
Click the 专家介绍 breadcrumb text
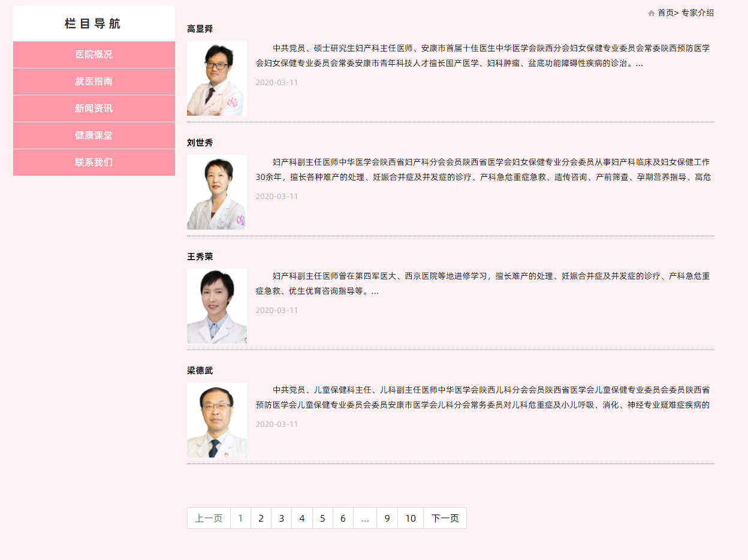point(698,13)
